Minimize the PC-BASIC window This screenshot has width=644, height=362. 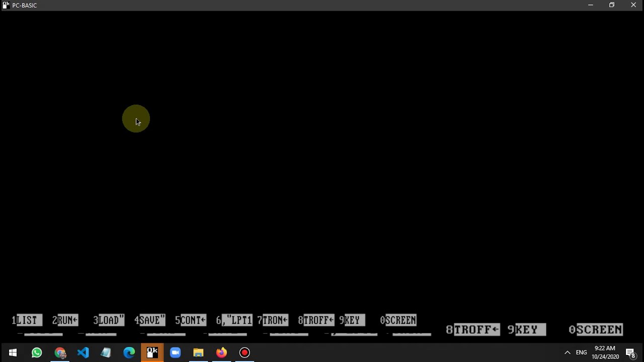click(591, 5)
